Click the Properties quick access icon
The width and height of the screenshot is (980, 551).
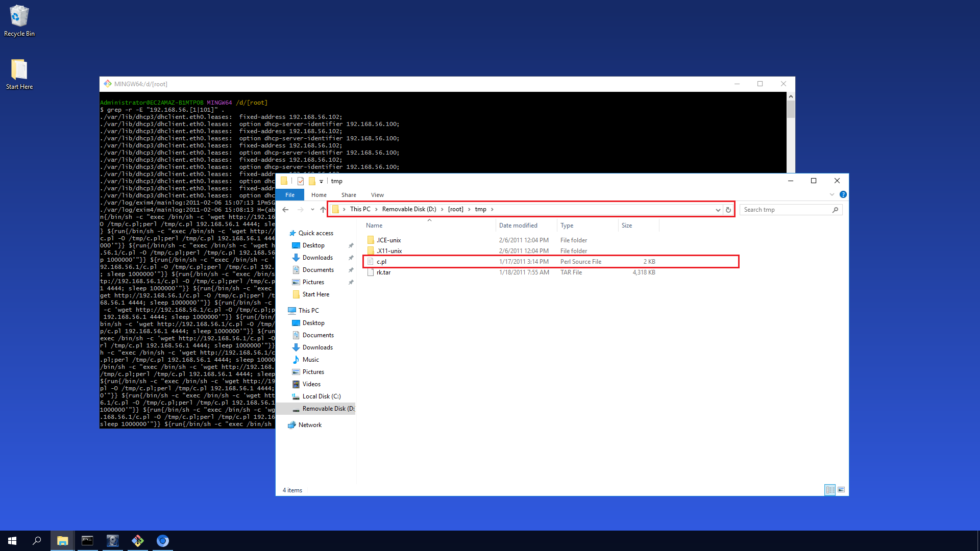coord(301,181)
